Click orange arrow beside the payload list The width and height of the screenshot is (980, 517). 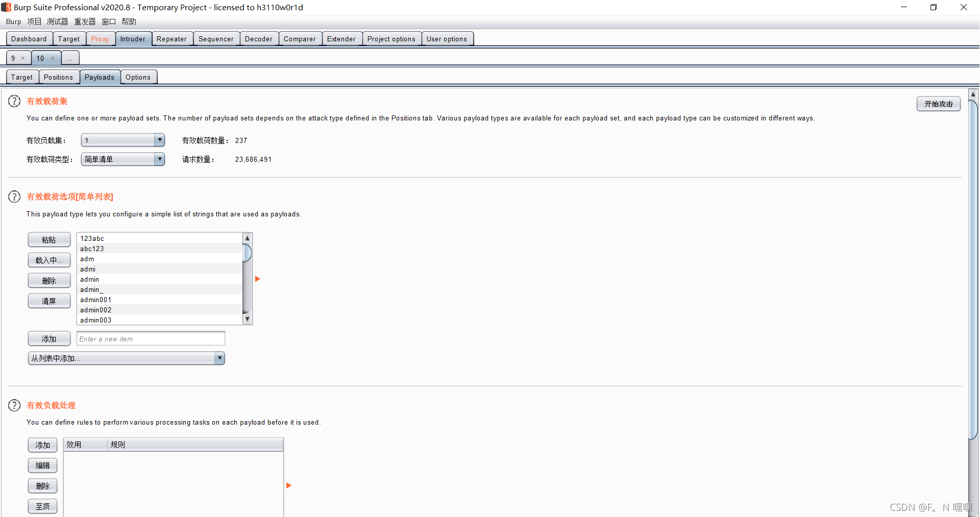coord(258,279)
